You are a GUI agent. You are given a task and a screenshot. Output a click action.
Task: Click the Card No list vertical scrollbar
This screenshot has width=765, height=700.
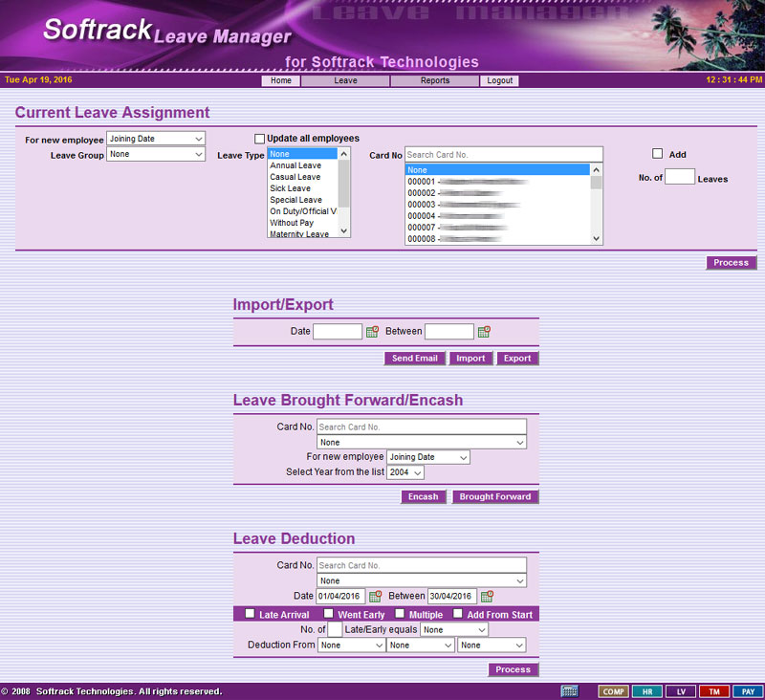[x=597, y=204]
